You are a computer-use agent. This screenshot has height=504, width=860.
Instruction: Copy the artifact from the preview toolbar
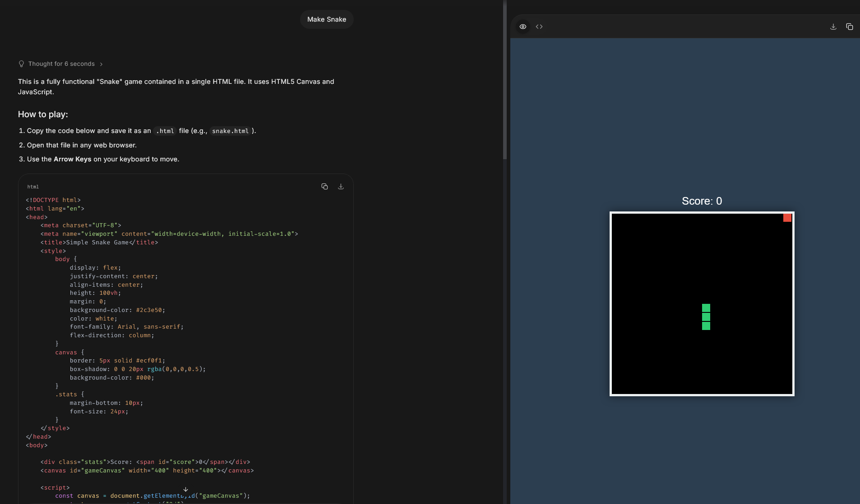tap(850, 27)
